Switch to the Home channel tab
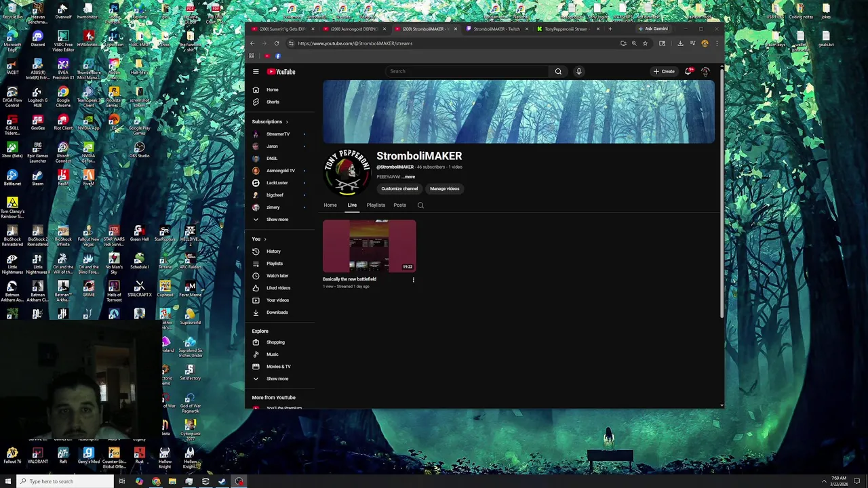 point(330,205)
